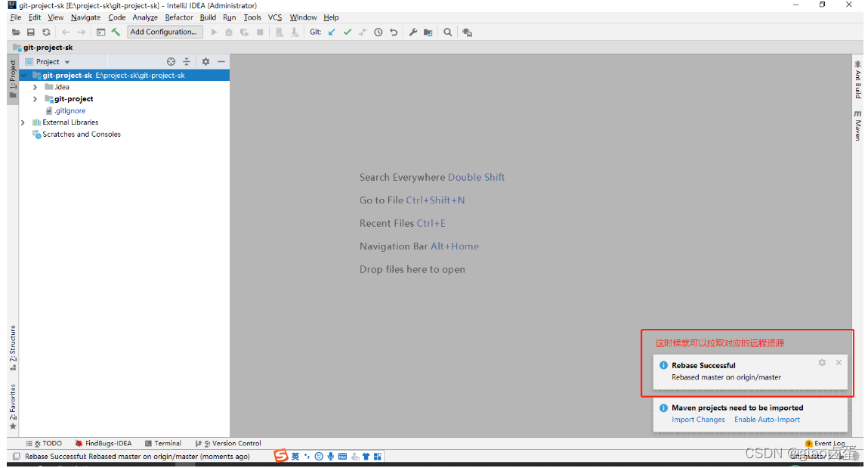Expand External Libraries node
The height and width of the screenshot is (468, 868).
point(23,122)
